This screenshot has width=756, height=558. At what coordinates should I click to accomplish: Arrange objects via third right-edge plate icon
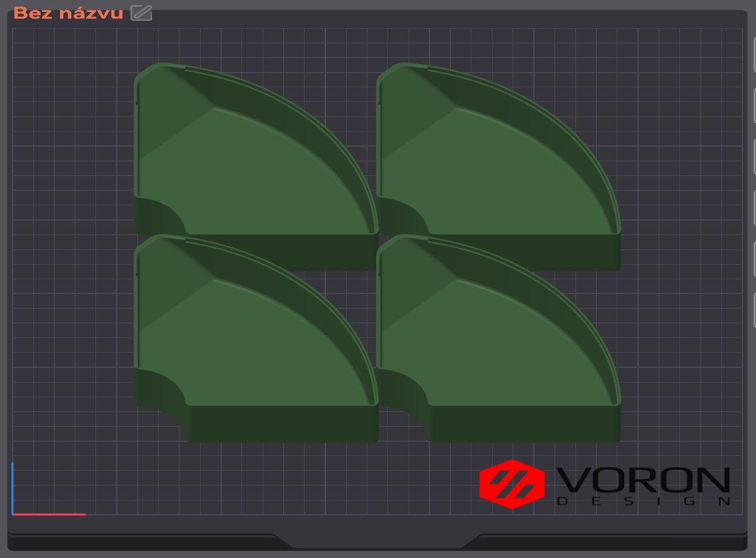pos(754,157)
